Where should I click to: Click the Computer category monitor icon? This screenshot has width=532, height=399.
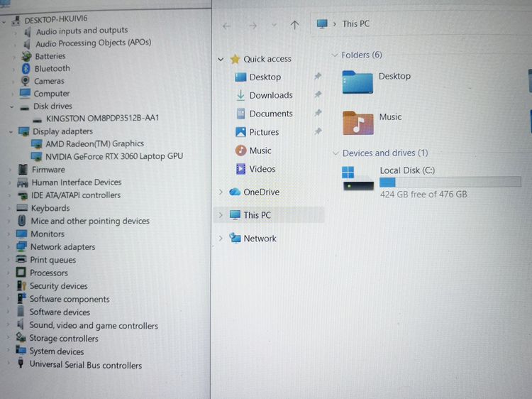[x=25, y=94]
